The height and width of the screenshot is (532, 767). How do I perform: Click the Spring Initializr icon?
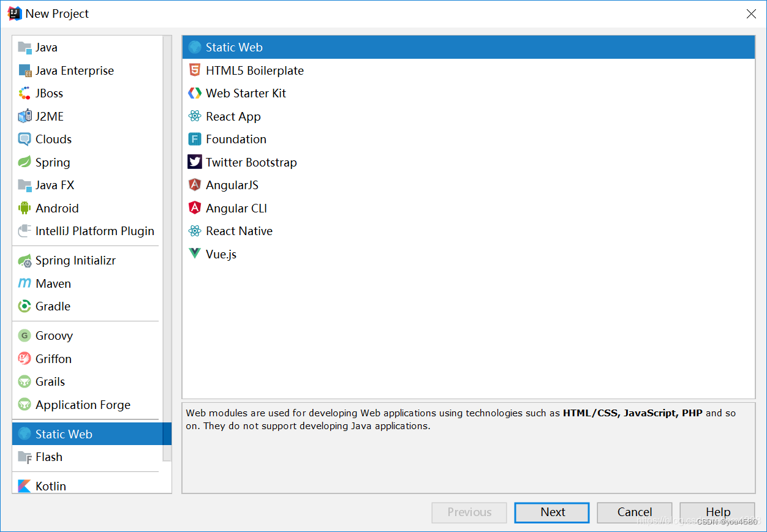pyautogui.click(x=25, y=260)
